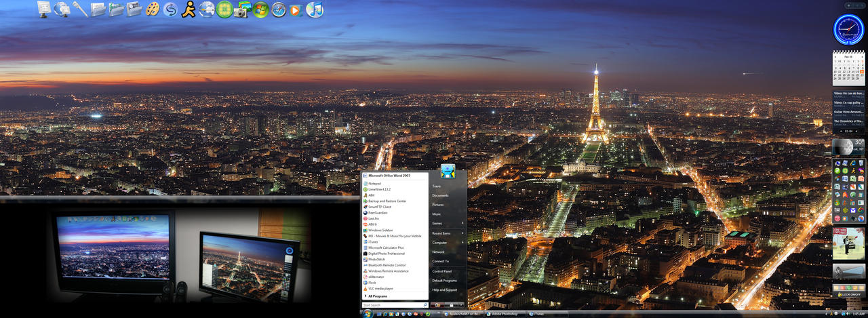Click Connect To in Start menu
Viewport: 868px width, 318px height.
pos(441,261)
